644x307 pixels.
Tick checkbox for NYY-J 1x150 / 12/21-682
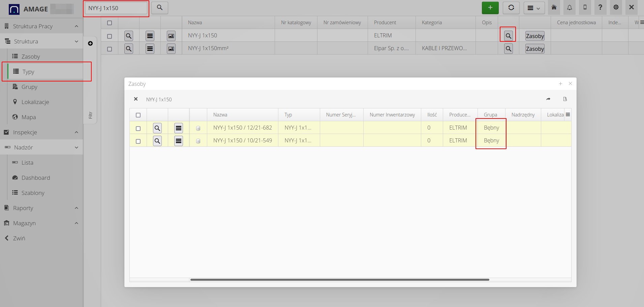(138, 128)
